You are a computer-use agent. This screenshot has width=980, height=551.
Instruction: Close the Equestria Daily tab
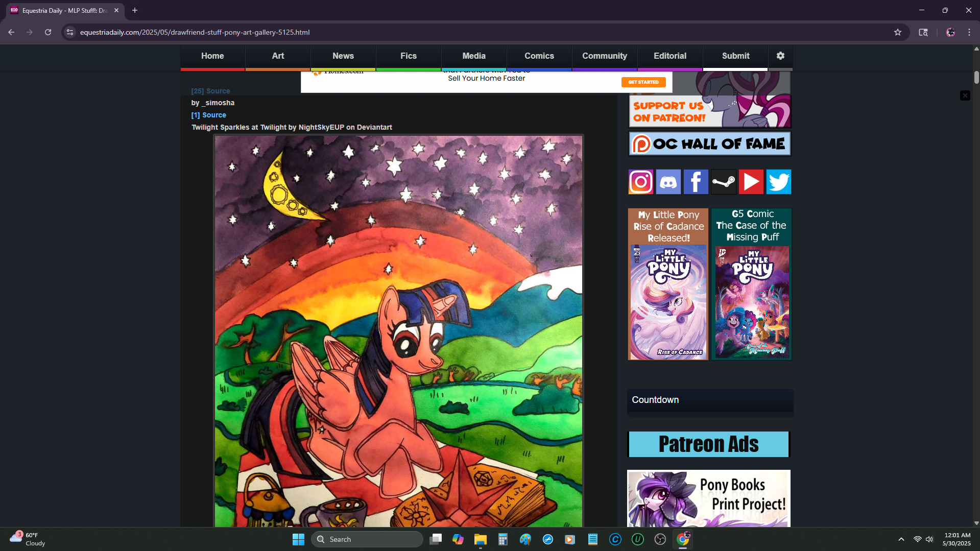point(116,10)
